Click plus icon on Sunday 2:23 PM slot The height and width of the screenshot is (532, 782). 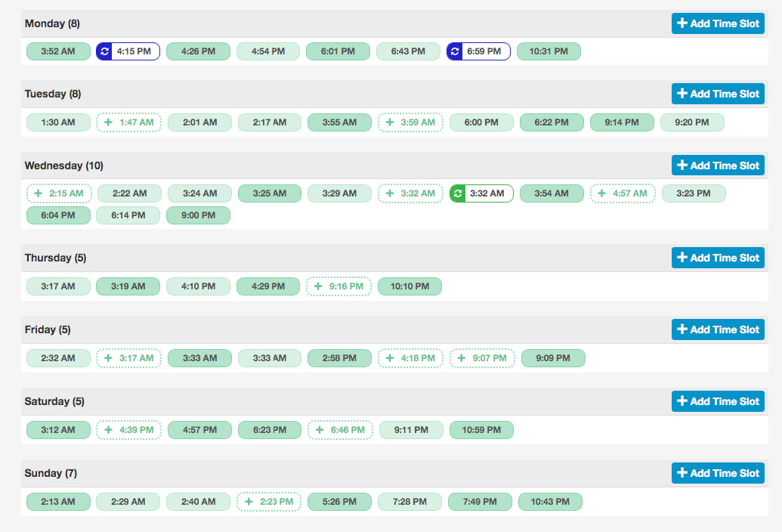[249, 502]
